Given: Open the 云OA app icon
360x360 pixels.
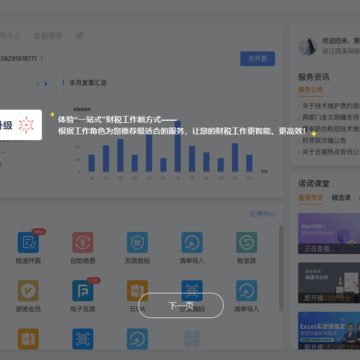Looking at the screenshot, I should click(x=137, y=291).
